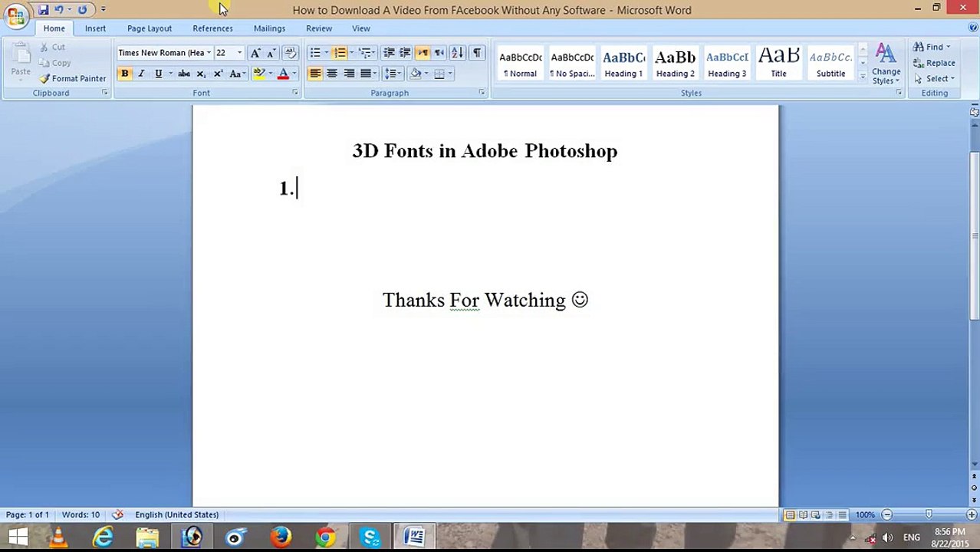Open the Mailings tab
This screenshot has width=980, height=552.
269,28
